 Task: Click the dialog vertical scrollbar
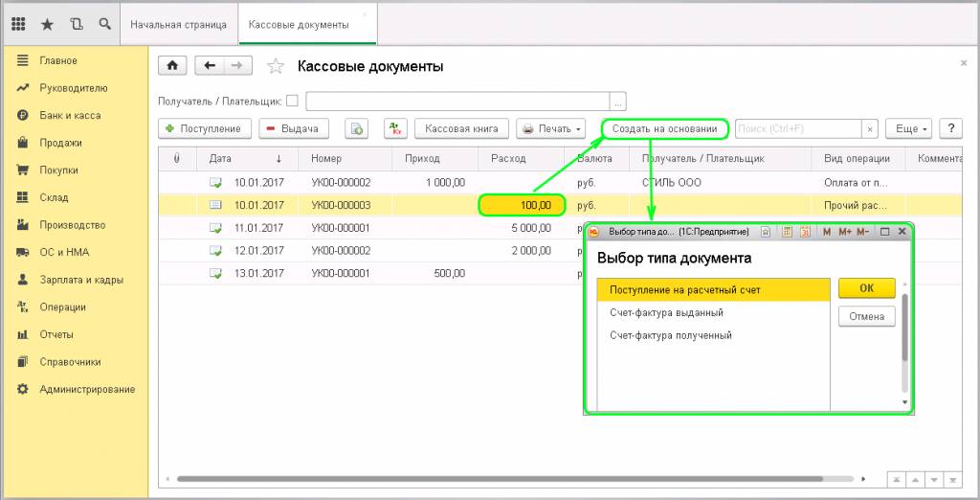pos(903,329)
